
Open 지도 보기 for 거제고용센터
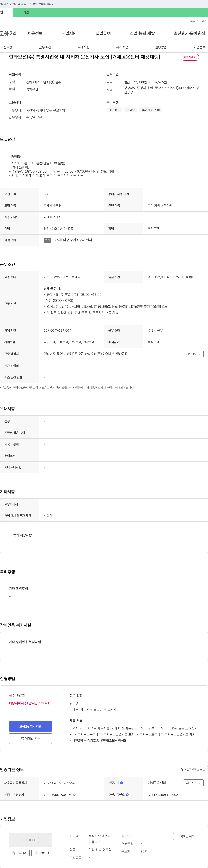coord(193,783)
